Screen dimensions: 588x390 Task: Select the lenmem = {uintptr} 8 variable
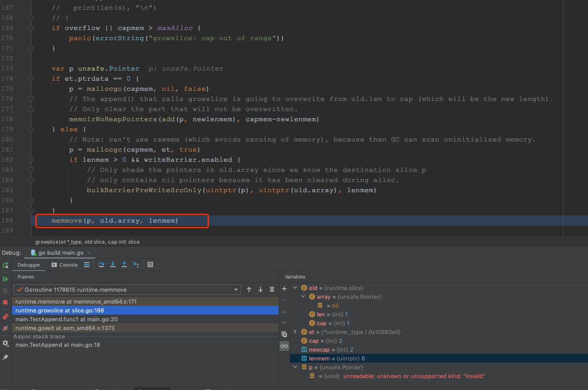[439, 358]
